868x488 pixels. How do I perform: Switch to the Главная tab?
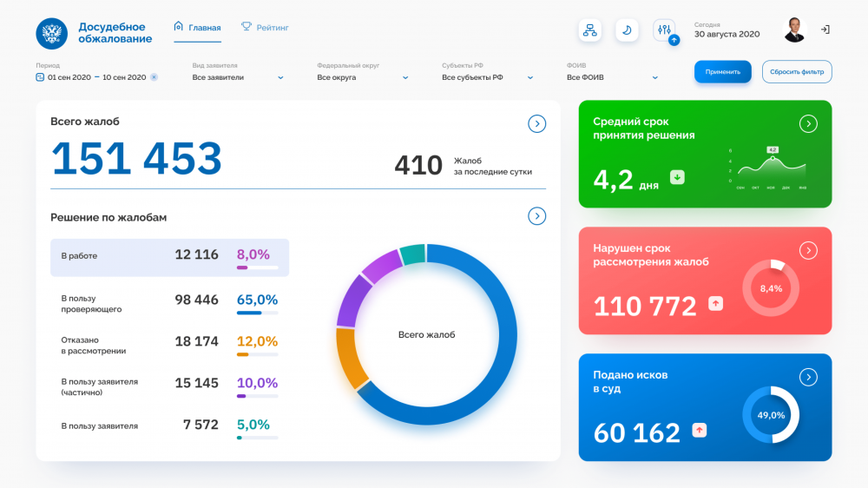point(198,28)
